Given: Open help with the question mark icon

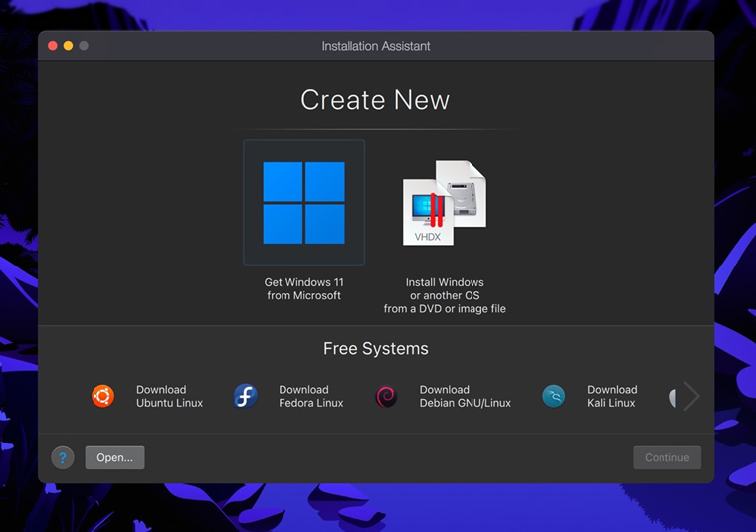Looking at the screenshot, I should click(63, 457).
